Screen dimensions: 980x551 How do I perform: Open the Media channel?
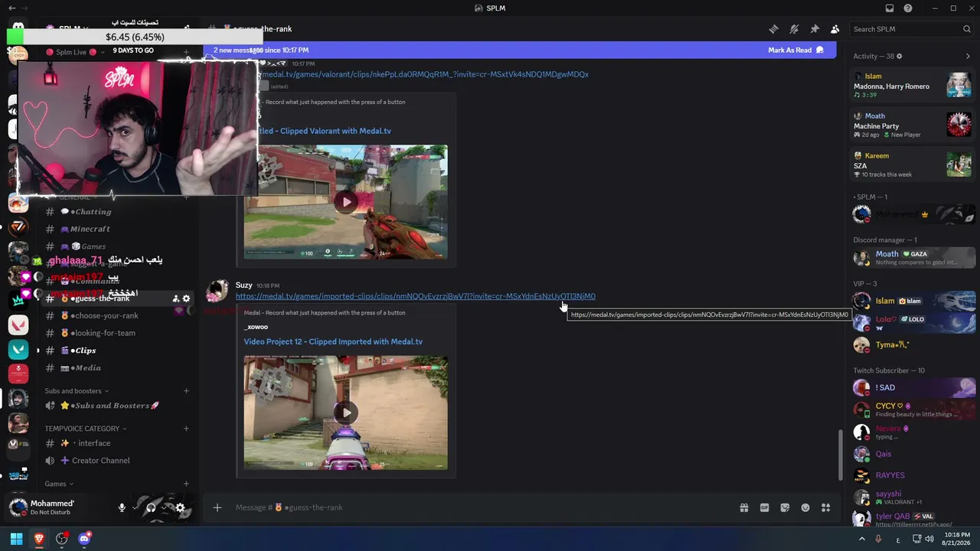coord(117,368)
